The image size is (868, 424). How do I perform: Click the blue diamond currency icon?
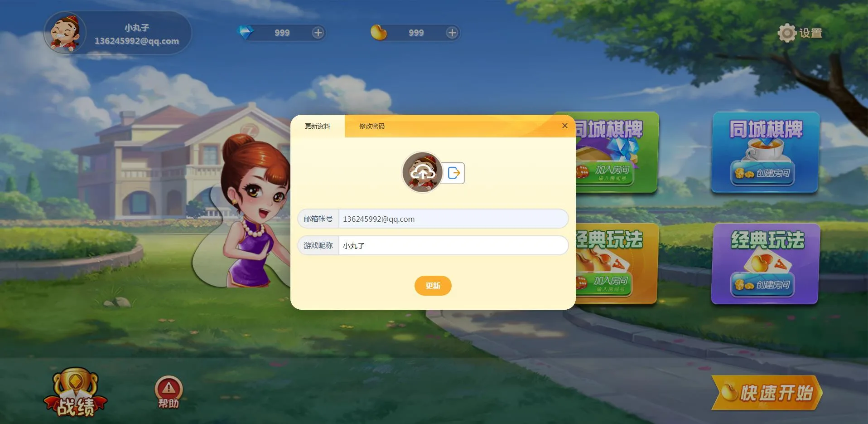point(246,33)
